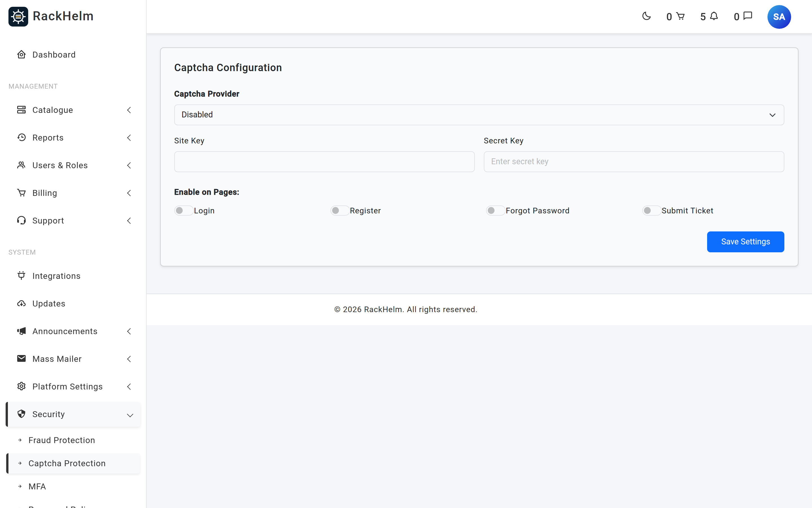Open Integrations link in sidebar
812x508 pixels.
point(74,276)
